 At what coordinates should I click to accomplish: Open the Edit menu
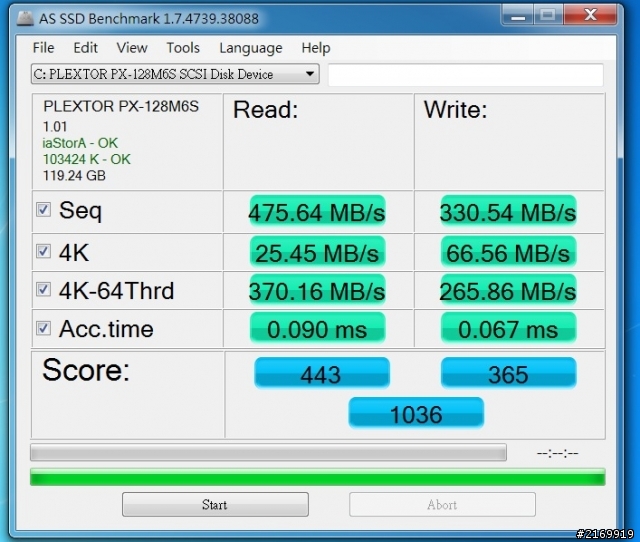pyautogui.click(x=85, y=48)
